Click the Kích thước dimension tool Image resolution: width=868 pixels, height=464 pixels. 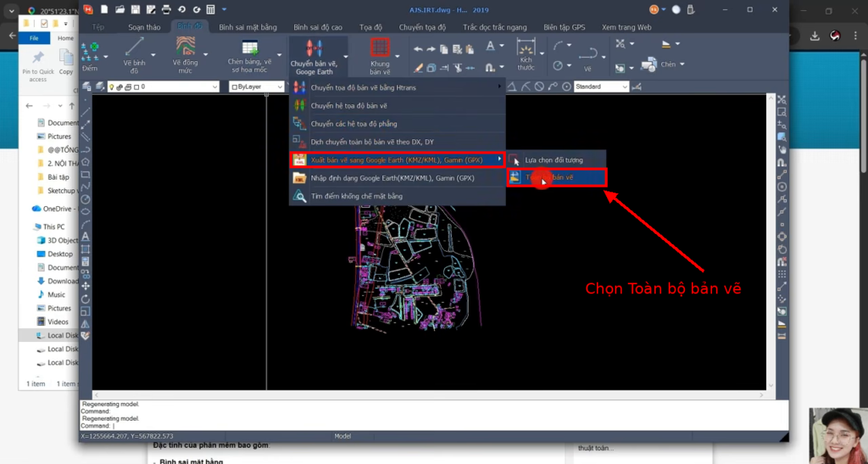[x=526, y=54]
